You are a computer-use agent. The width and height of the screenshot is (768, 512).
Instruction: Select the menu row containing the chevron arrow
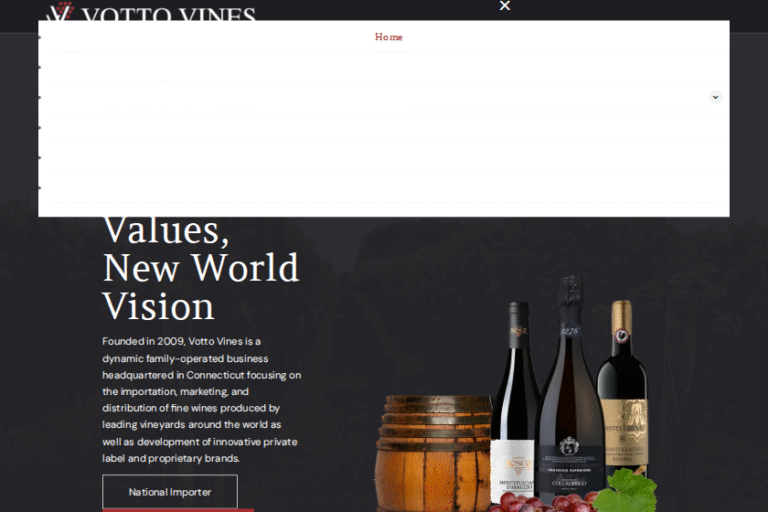(x=389, y=97)
